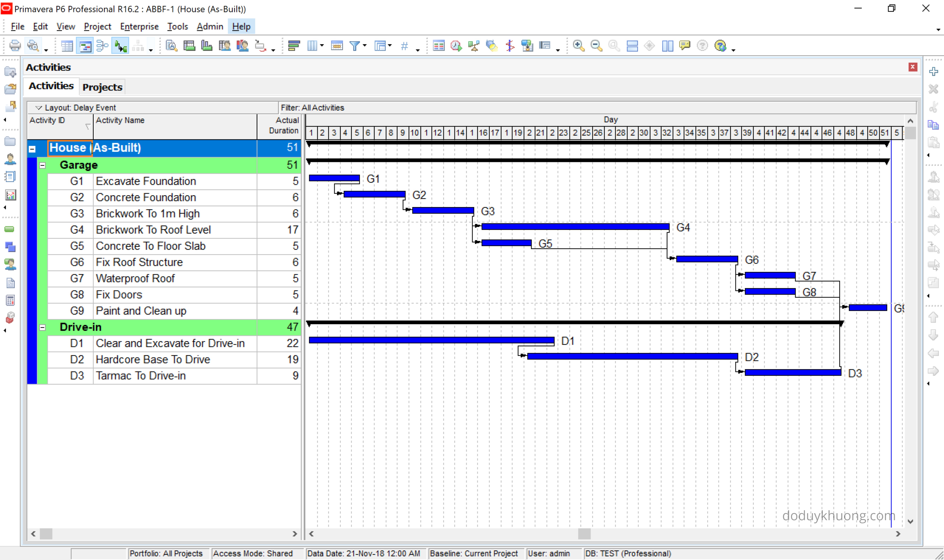Click the Schedule (clock) toolbar icon
Image resolution: width=944 pixels, height=560 pixels.
pos(456,46)
